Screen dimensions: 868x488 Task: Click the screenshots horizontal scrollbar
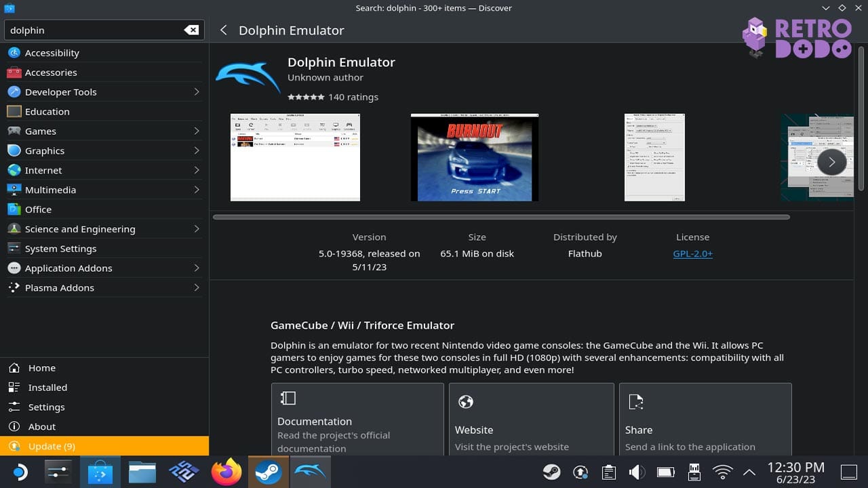click(x=501, y=217)
